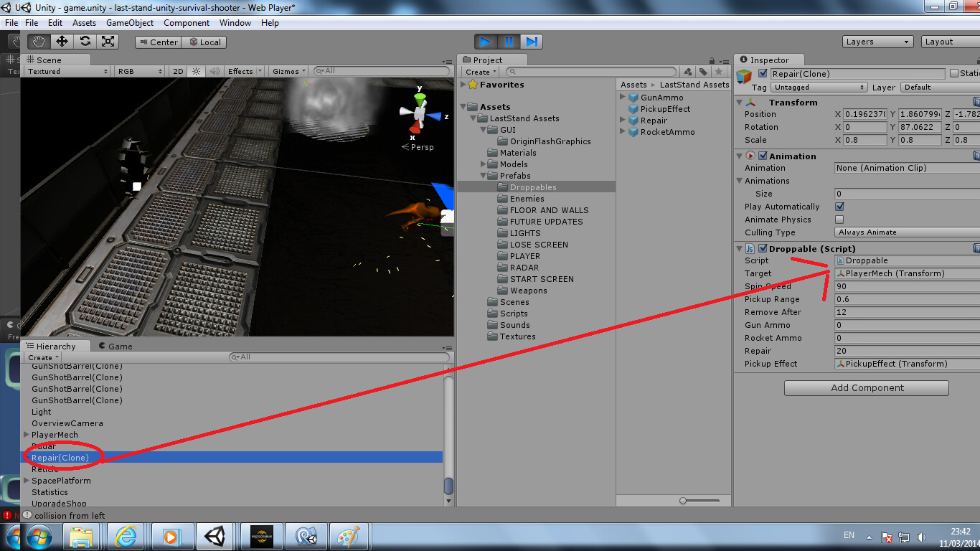Select the Hand tool in the toolbar
This screenshot has width=980, height=551.
tap(39, 42)
